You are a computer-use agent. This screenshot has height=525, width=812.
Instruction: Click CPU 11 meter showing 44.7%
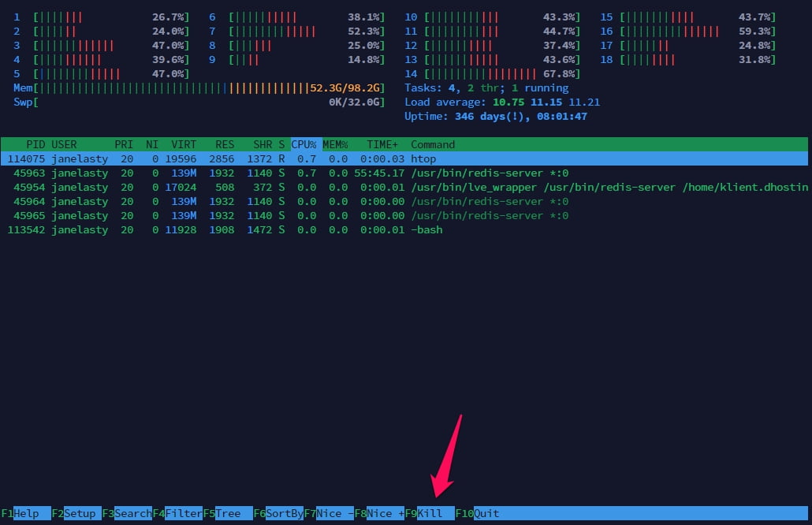click(x=493, y=31)
